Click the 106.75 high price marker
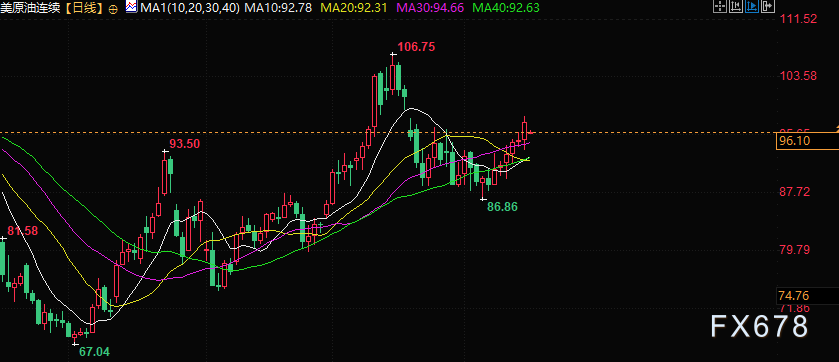 (x=416, y=47)
